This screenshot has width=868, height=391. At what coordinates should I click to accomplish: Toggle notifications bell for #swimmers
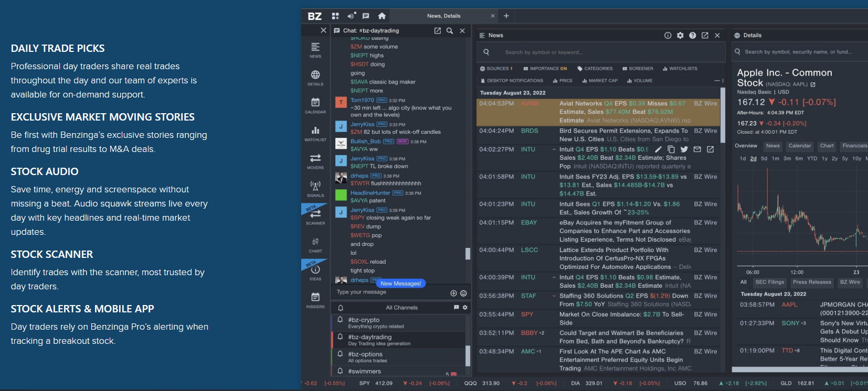tap(340, 371)
